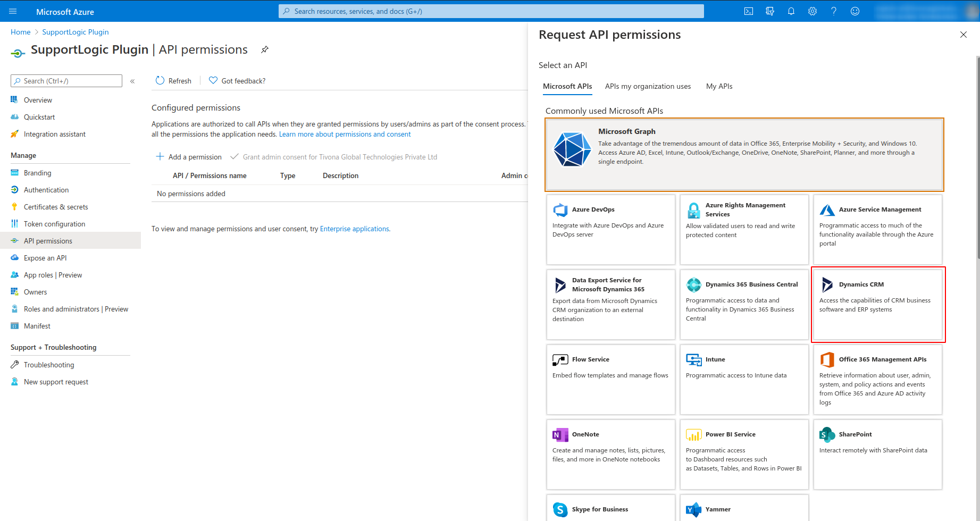Focus the sidebar Search (Ctrl+/) box
Viewport: 980px width, 521px height.
pyautogui.click(x=66, y=81)
